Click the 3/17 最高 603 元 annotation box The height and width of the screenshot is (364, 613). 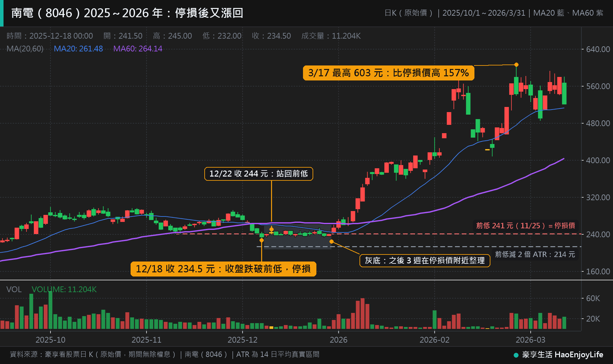tap(389, 73)
